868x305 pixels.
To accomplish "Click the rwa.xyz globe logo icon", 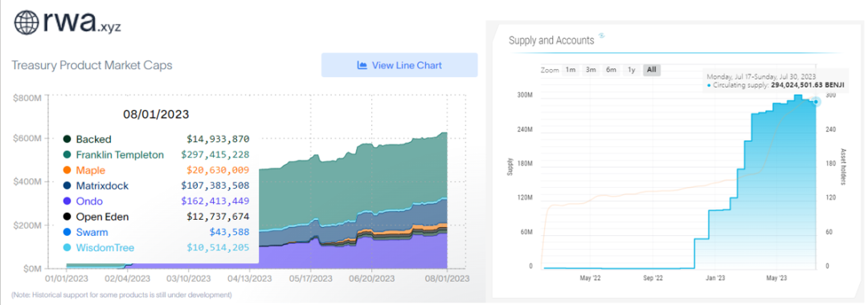I will (x=26, y=22).
